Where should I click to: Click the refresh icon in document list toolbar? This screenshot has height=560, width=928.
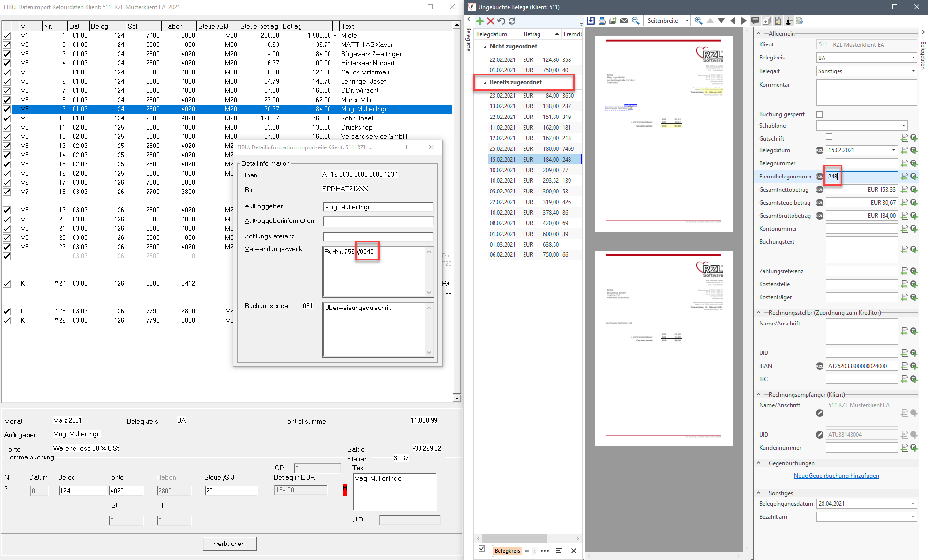[x=512, y=21]
